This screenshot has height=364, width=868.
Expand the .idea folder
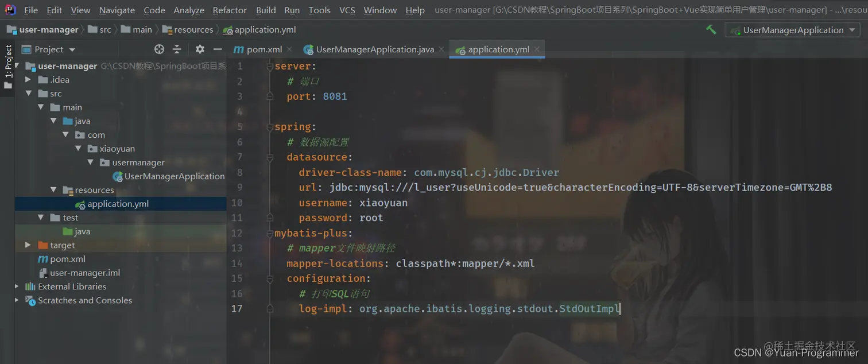click(x=28, y=80)
